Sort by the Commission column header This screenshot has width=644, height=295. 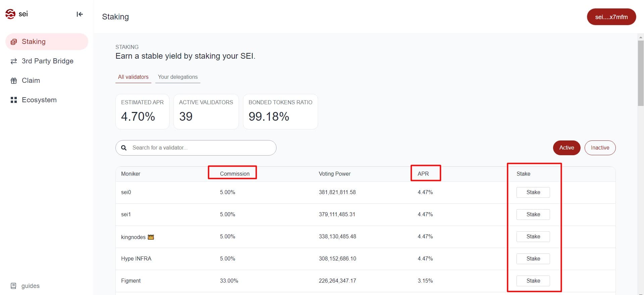click(235, 174)
